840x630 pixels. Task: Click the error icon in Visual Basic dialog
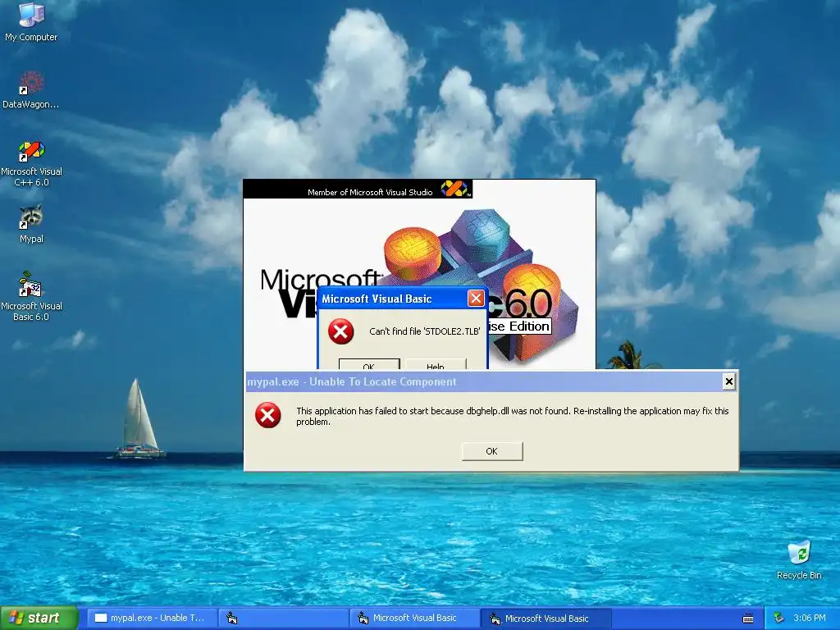coord(340,331)
